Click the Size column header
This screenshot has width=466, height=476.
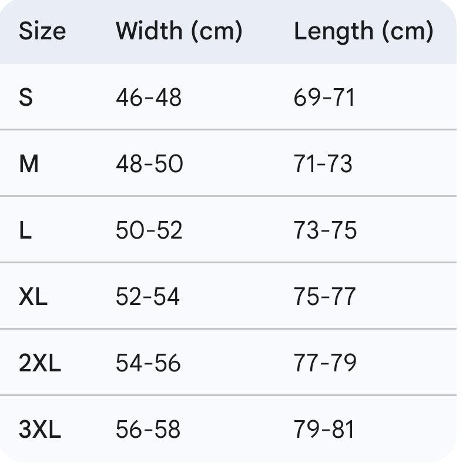(42, 31)
